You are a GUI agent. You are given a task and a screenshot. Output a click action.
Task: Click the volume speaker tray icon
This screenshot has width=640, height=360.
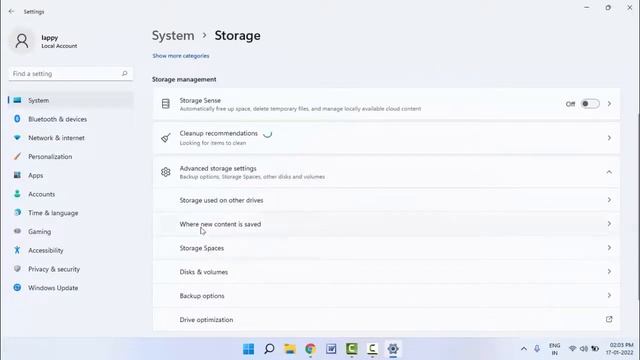[x=584, y=349]
